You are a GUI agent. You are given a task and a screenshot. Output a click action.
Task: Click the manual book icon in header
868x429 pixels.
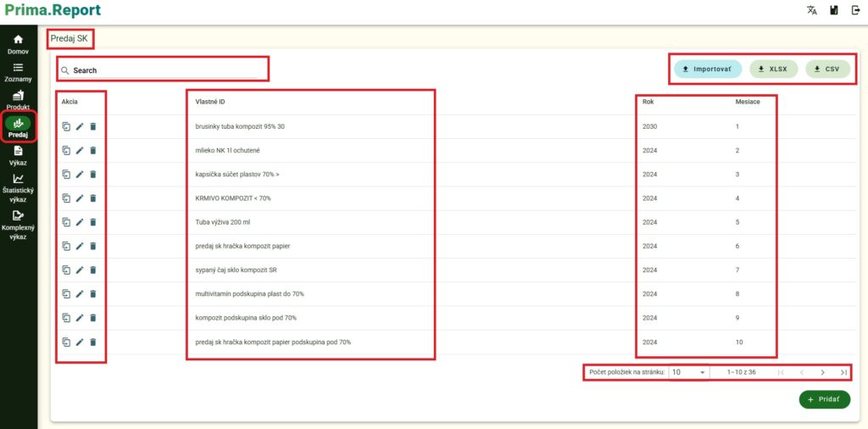coord(834,10)
